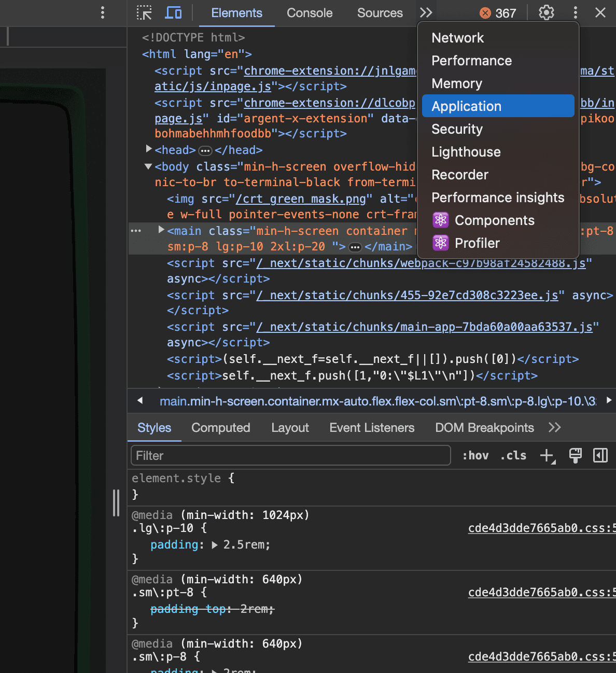This screenshot has width=616, height=673.
Task: Open stylesheet link for .sm\:pt-8 rule
Action: click(x=542, y=593)
